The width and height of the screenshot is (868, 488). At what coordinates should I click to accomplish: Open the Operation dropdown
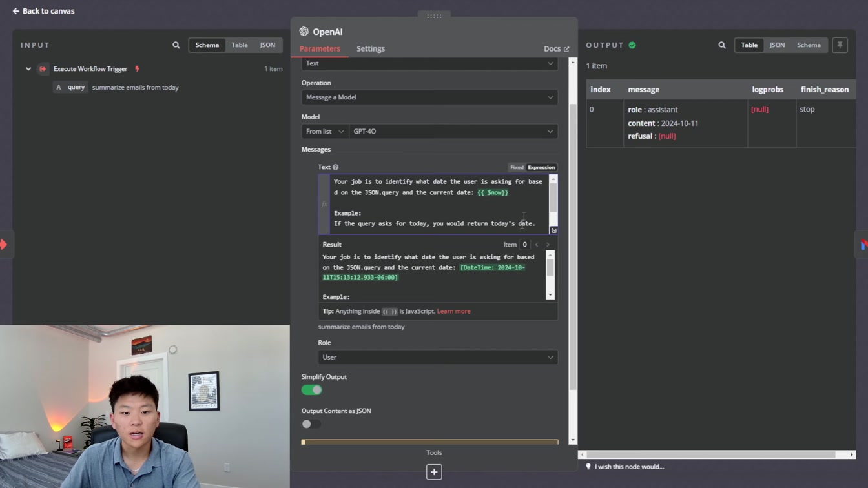pos(429,97)
